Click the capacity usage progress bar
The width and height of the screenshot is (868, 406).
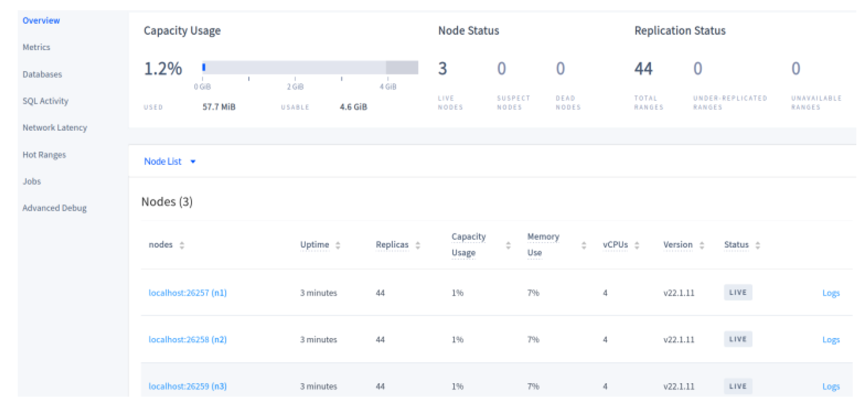pos(310,67)
